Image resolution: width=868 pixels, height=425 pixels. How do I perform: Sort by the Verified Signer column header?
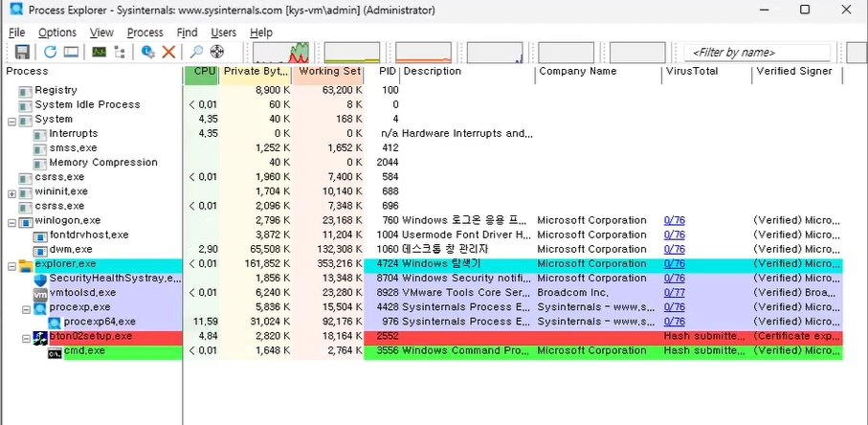click(x=797, y=72)
